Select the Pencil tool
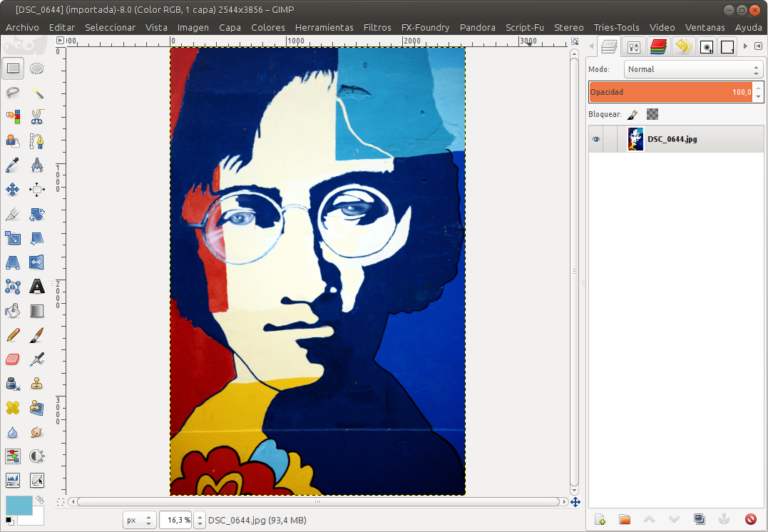Image resolution: width=768 pixels, height=532 pixels. click(13, 335)
